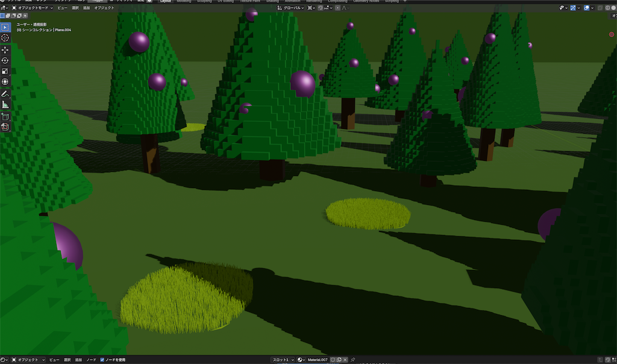
Task: Click the intersect selection mode icon
Action: (x=25, y=16)
